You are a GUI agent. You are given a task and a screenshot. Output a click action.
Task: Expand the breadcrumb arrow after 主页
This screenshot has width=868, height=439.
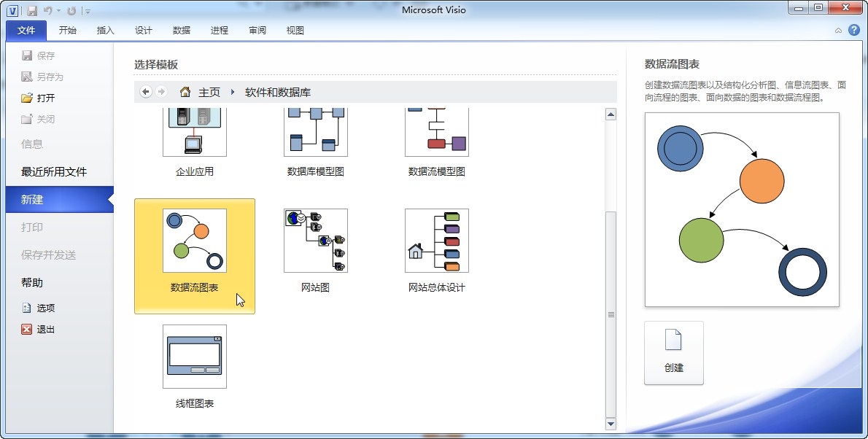pyautogui.click(x=233, y=92)
